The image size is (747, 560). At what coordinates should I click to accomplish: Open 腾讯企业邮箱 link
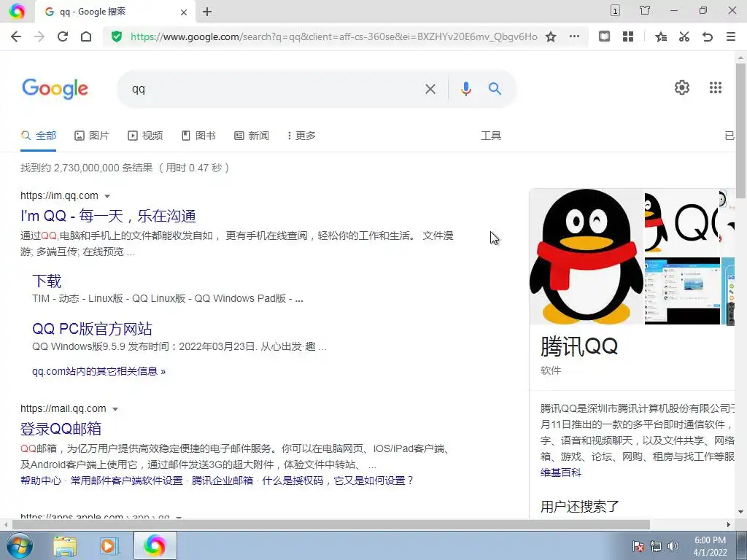(222, 481)
